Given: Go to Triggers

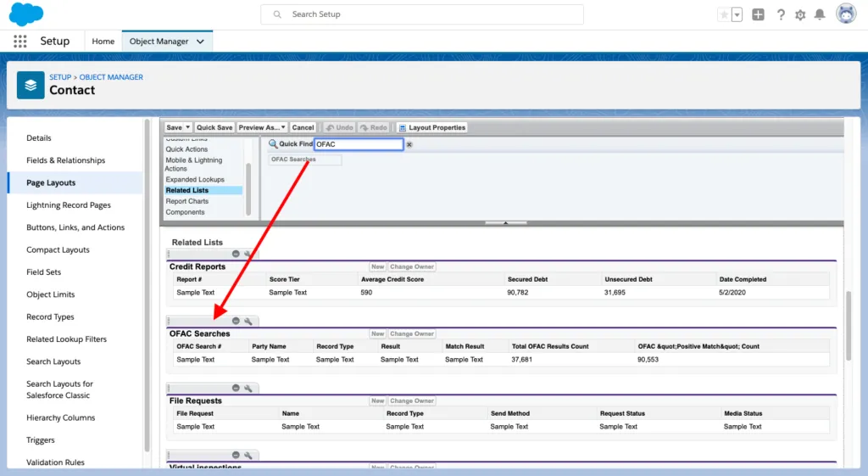Looking at the screenshot, I should pos(41,440).
